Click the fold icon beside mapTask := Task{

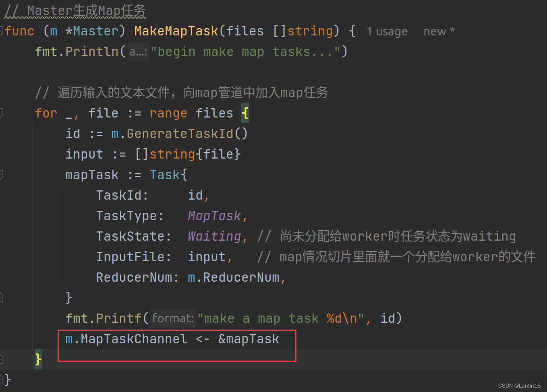coord(2,175)
